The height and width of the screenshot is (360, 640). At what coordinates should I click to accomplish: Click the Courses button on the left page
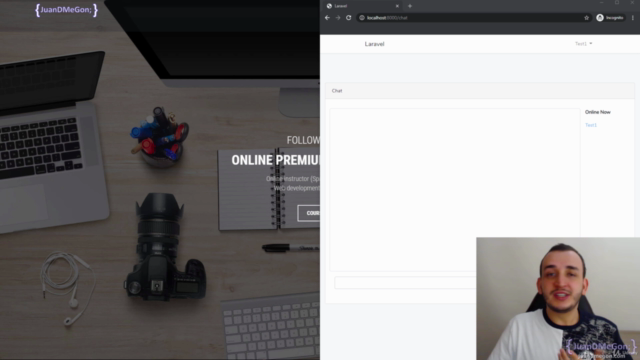(x=309, y=213)
